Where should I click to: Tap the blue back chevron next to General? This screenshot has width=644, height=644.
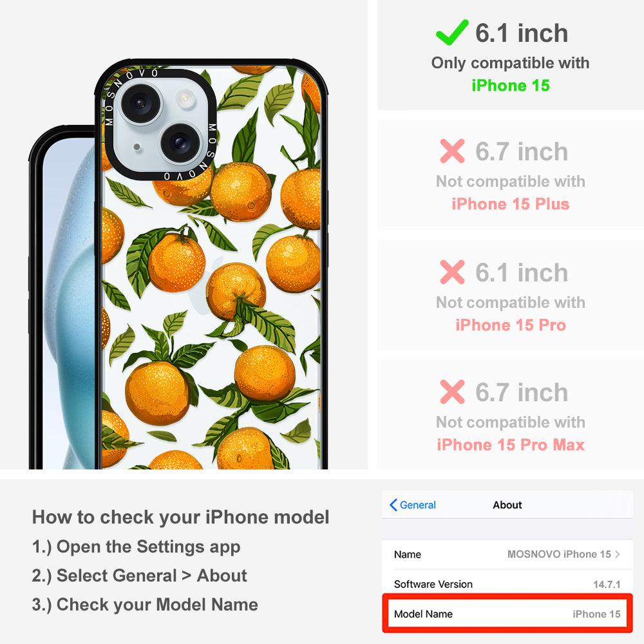[393, 505]
